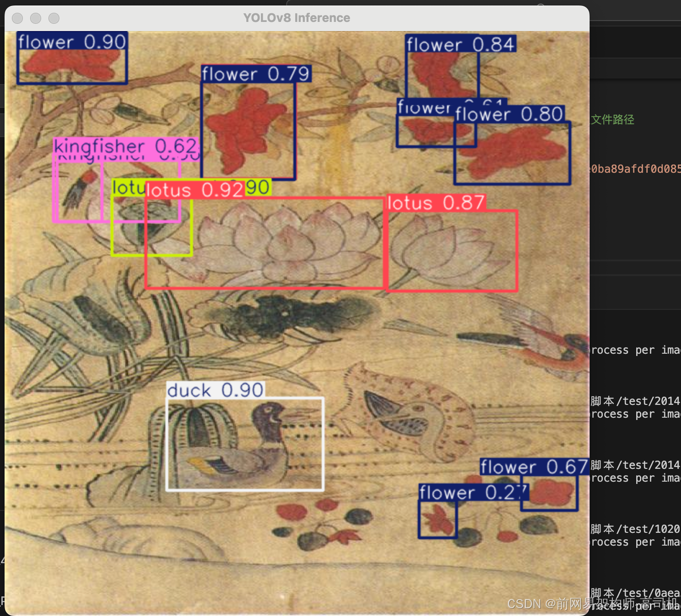The width and height of the screenshot is (681, 616).
Task: Click the orange '0ba89afdf0d085' string in editor
Action: 636,169
